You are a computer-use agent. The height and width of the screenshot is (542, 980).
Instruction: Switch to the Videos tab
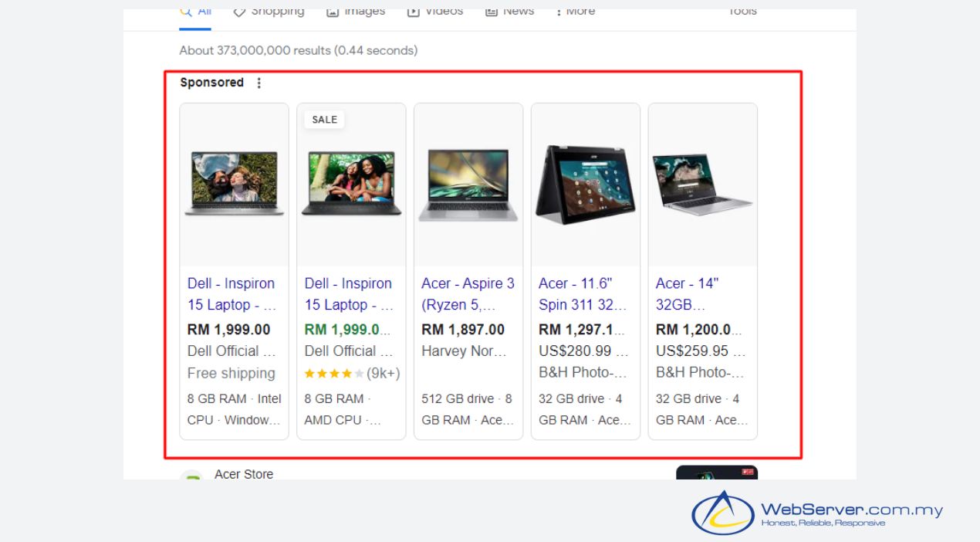(435, 12)
